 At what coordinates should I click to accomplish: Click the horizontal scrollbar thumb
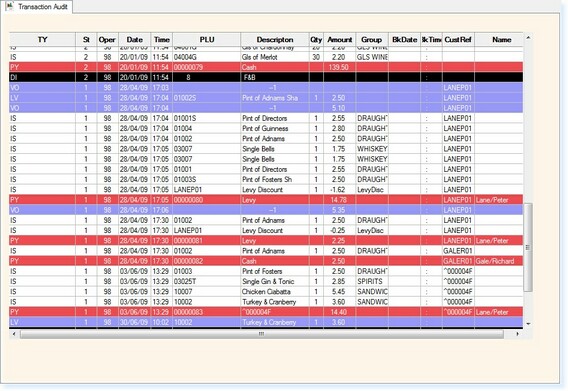pos(262,334)
